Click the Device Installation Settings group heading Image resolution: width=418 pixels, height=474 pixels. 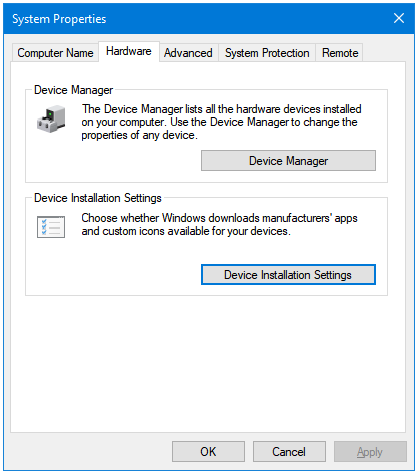click(98, 198)
